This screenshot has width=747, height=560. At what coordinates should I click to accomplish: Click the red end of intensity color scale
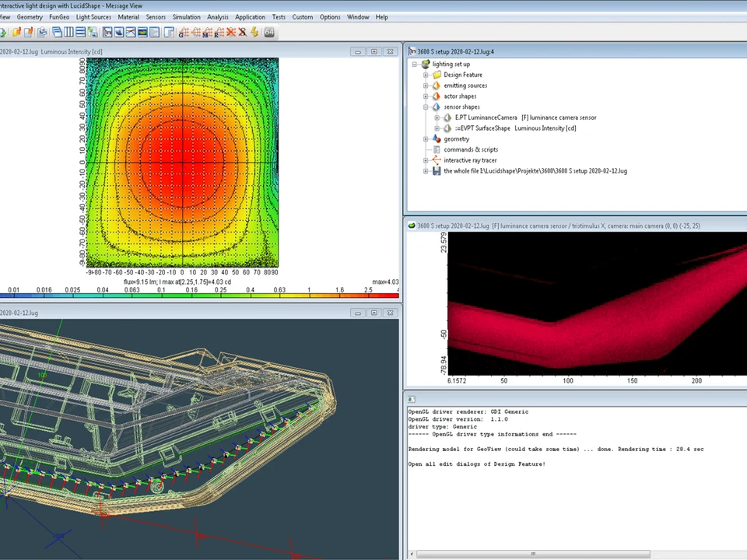click(x=384, y=296)
